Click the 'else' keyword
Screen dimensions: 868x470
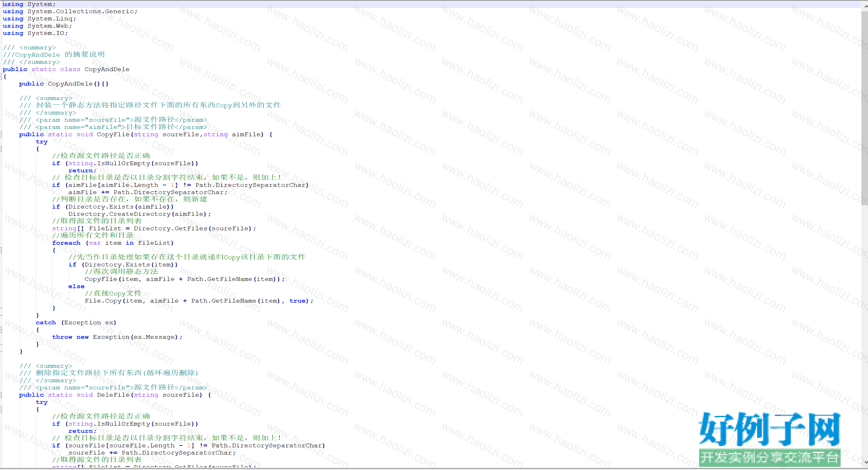[76, 286]
